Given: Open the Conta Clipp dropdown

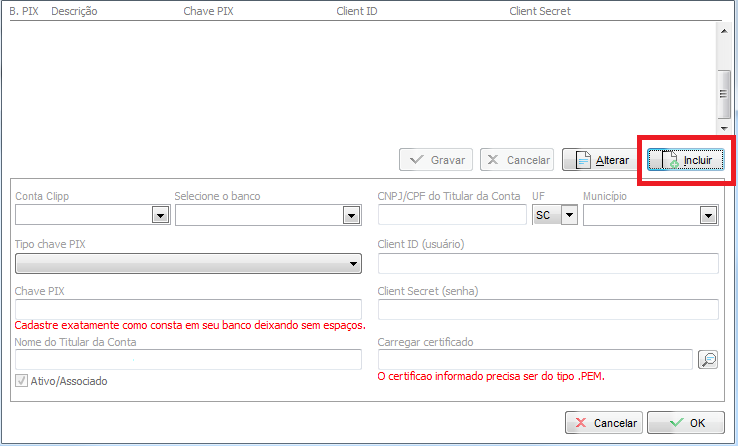Looking at the screenshot, I should tap(159, 215).
